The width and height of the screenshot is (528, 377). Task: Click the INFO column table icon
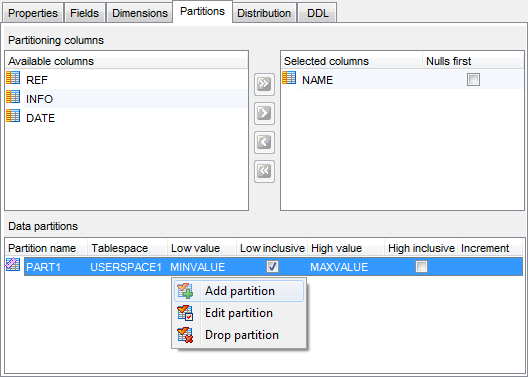click(13, 97)
